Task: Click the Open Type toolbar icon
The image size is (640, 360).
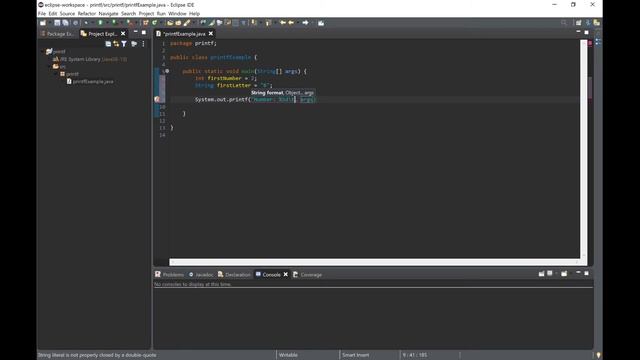Action: click(170, 23)
